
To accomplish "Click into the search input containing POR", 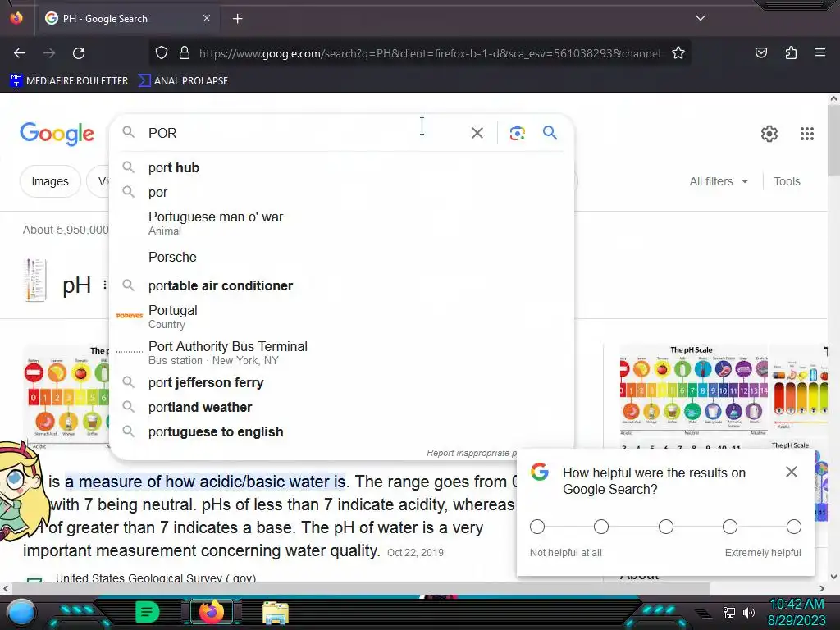I will tap(305, 133).
